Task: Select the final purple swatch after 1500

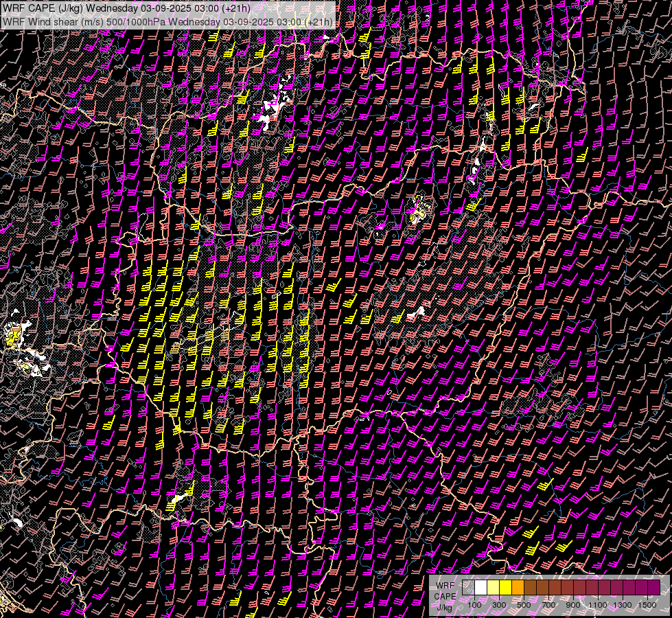Action: pyautogui.click(x=654, y=587)
